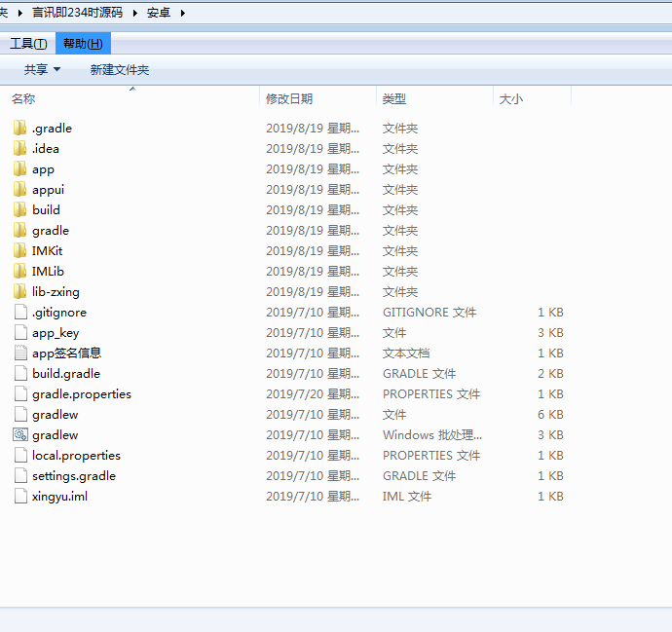Select the IMLib folder icon
The image size is (672, 632).
tap(20, 271)
